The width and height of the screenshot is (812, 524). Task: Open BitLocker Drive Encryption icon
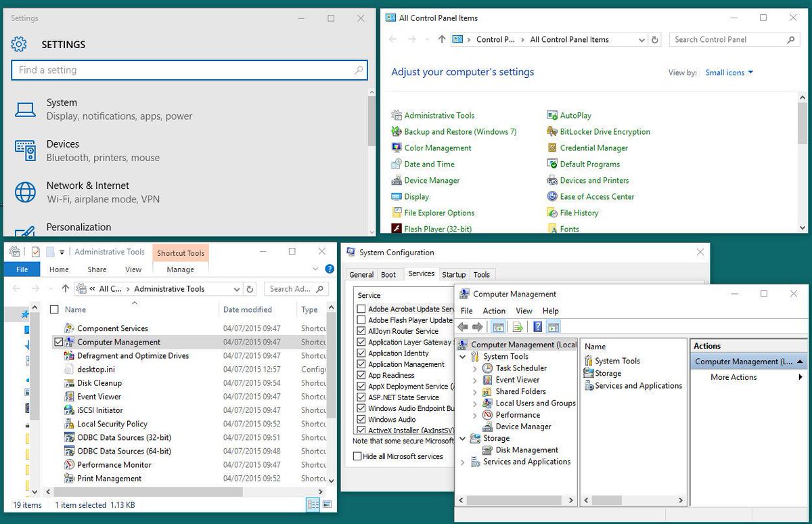553,132
